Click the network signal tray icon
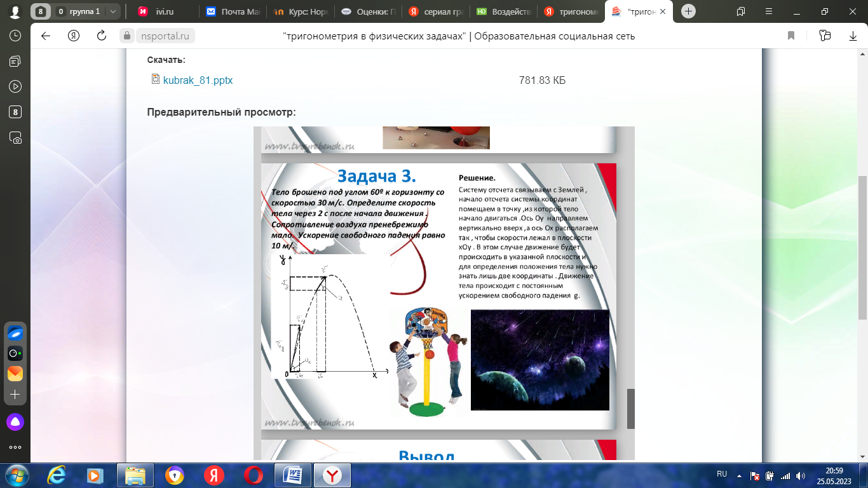Image resolution: width=868 pixels, height=488 pixels. point(785,475)
